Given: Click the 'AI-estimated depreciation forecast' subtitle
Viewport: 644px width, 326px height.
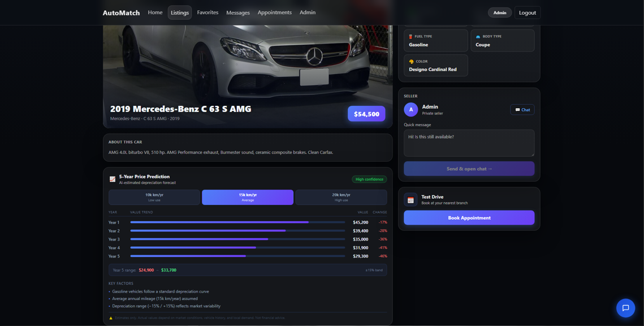Looking at the screenshot, I should click(x=148, y=183).
